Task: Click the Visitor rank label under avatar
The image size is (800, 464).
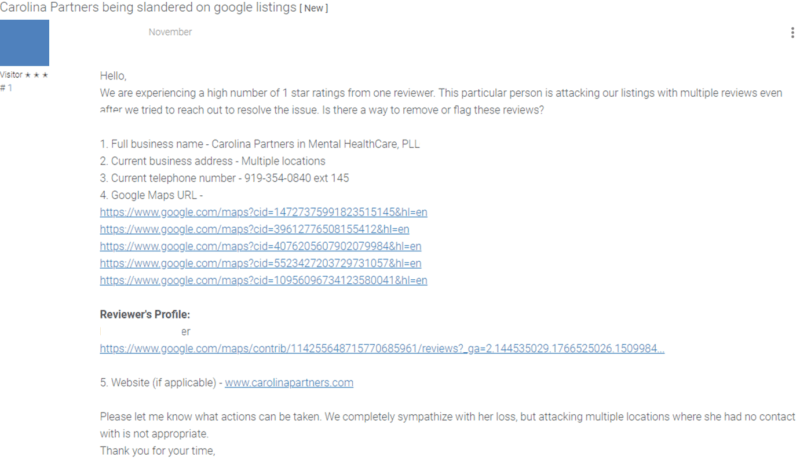Action: (11, 76)
